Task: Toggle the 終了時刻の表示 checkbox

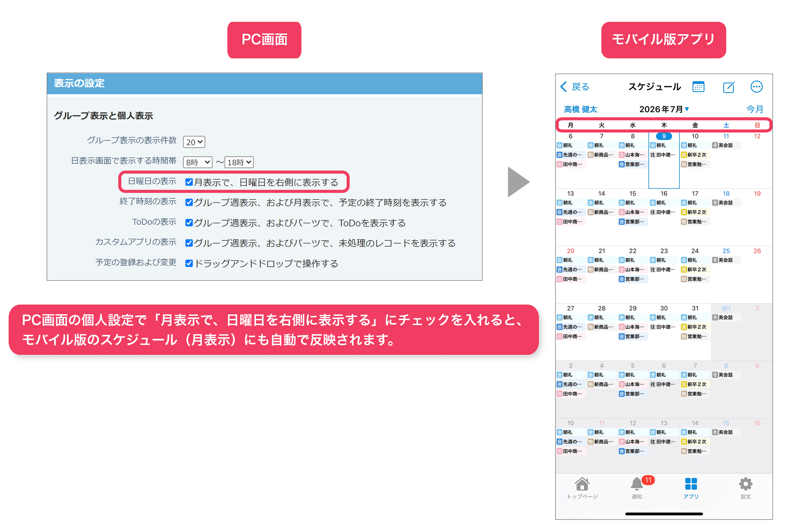Action: point(189,202)
